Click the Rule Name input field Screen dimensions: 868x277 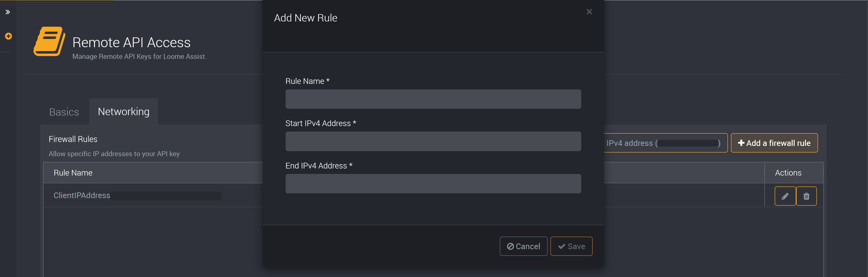[433, 99]
